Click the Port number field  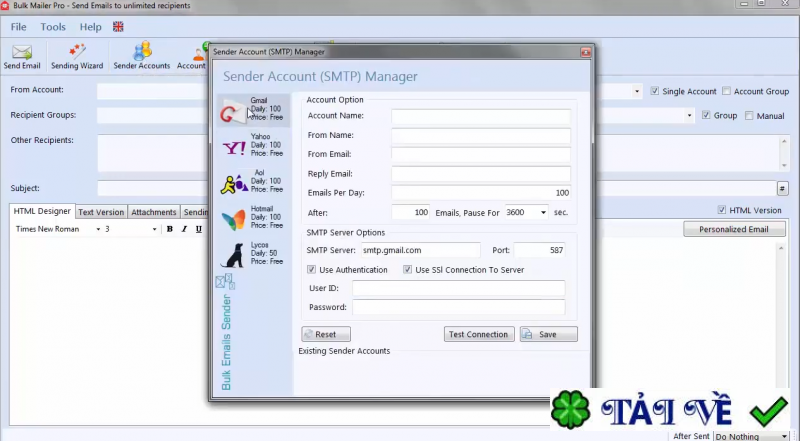pyautogui.click(x=539, y=250)
